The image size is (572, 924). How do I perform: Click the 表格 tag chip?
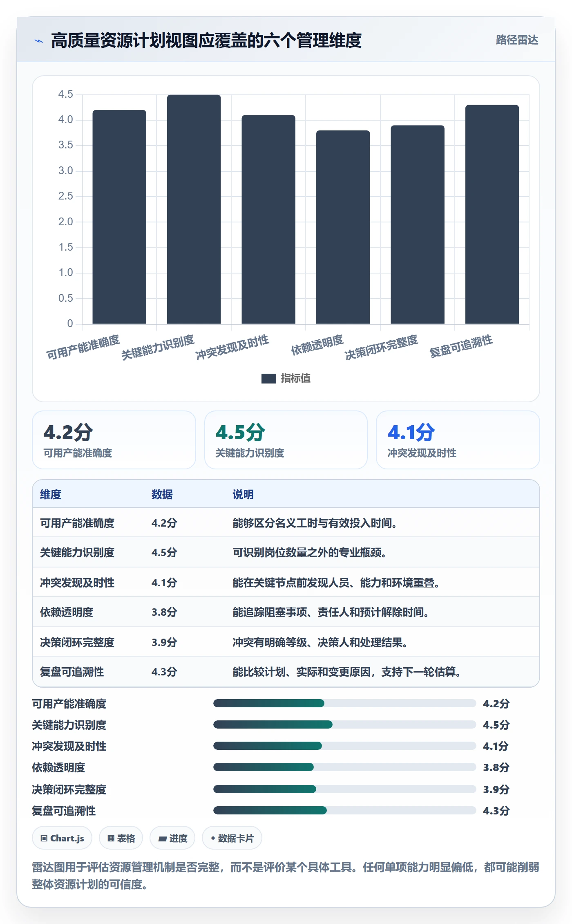click(x=121, y=838)
